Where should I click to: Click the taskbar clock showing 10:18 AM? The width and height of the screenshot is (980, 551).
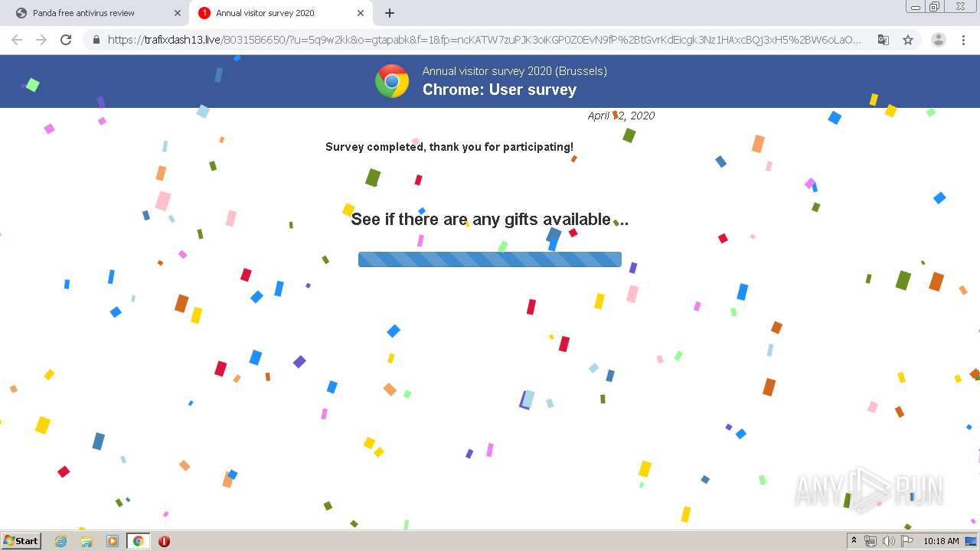(x=941, y=541)
